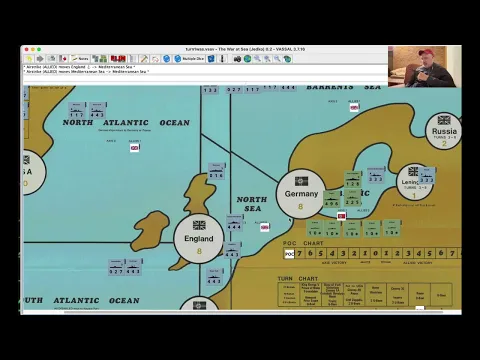Click the Multiple Dice button
The height and width of the screenshot is (360, 480).
189,59
